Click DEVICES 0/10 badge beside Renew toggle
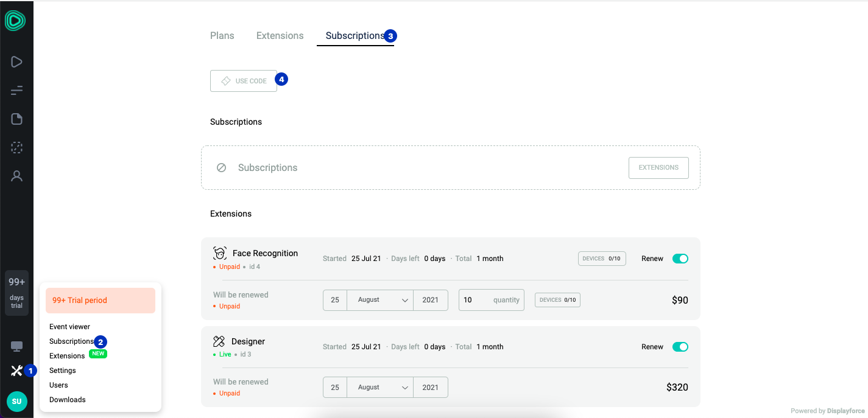Screen dimensions: 868x418 pos(602,259)
